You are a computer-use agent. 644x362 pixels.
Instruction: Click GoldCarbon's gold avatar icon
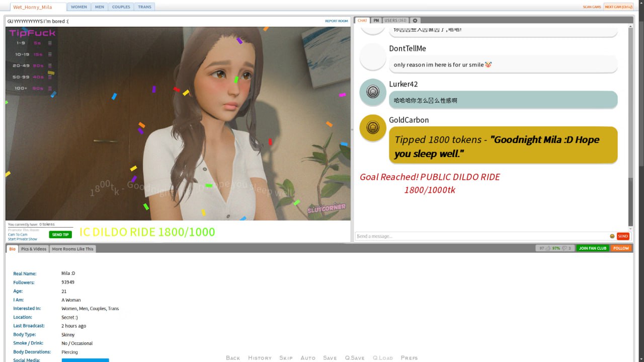pos(373,127)
